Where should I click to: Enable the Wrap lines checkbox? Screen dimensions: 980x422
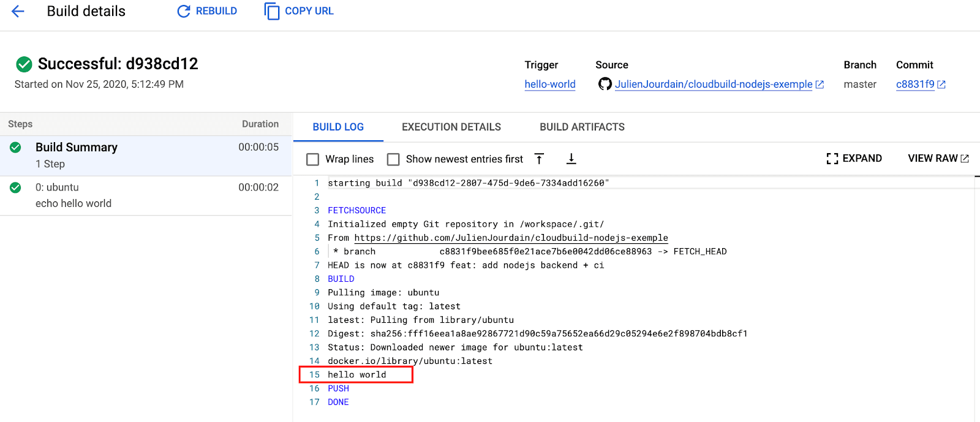[x=312, y=159]
